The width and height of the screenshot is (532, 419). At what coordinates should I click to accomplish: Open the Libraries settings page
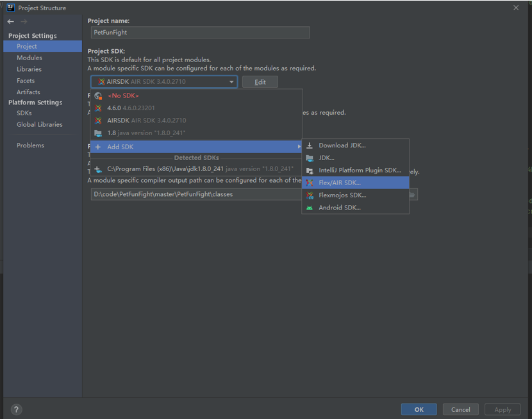click(43, 69)
